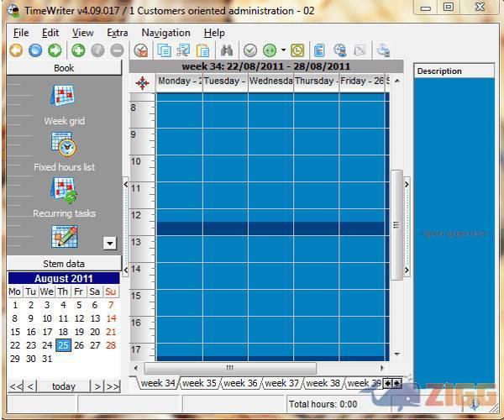504x420 pixels.
Task: Click the next-month arrow in calendar footer
Action: (x=97, y=386)
